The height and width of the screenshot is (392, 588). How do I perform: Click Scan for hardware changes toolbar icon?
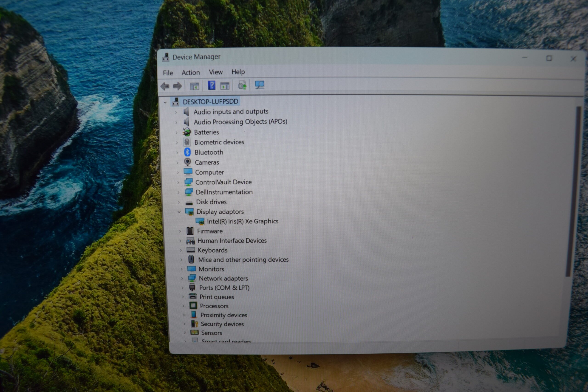pyautogui.click(x=260, y=85)
